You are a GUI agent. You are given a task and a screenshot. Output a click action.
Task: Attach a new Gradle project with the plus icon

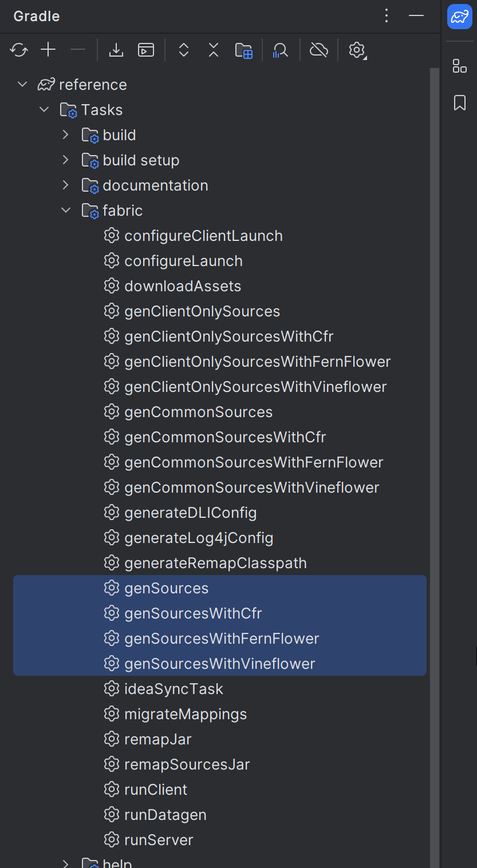48,50
